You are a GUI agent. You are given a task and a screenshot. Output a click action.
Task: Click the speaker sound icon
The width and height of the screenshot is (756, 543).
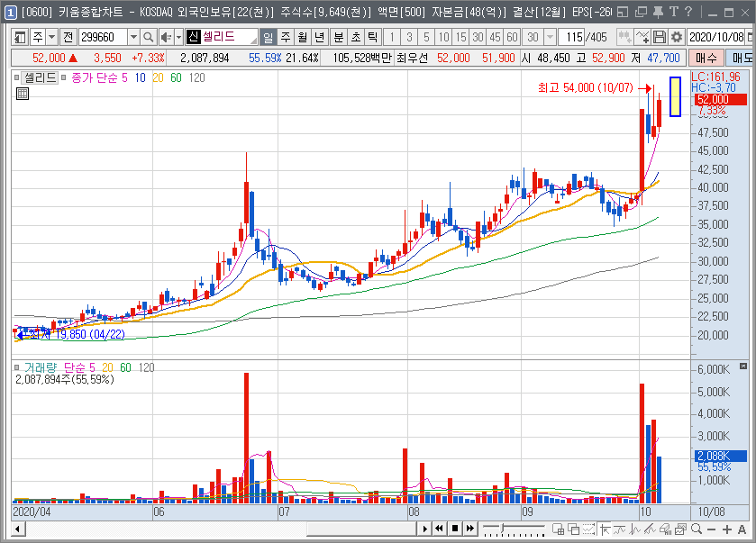click(166, 37)
